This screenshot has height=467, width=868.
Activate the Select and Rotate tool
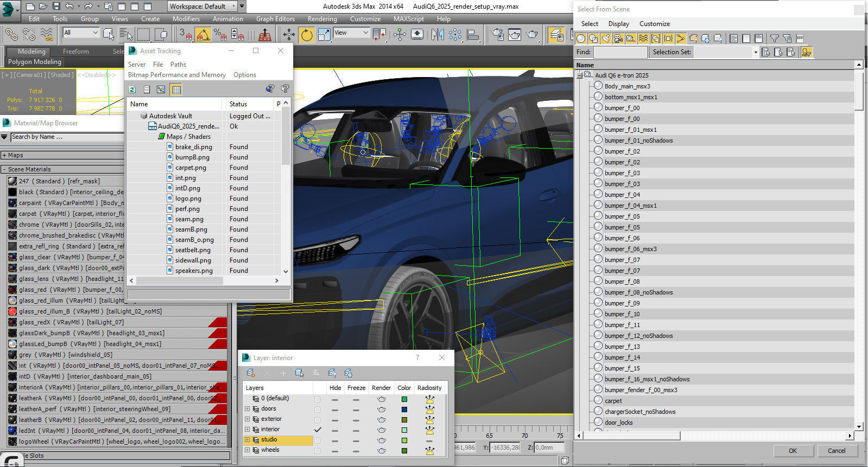[x=307, y=35]
